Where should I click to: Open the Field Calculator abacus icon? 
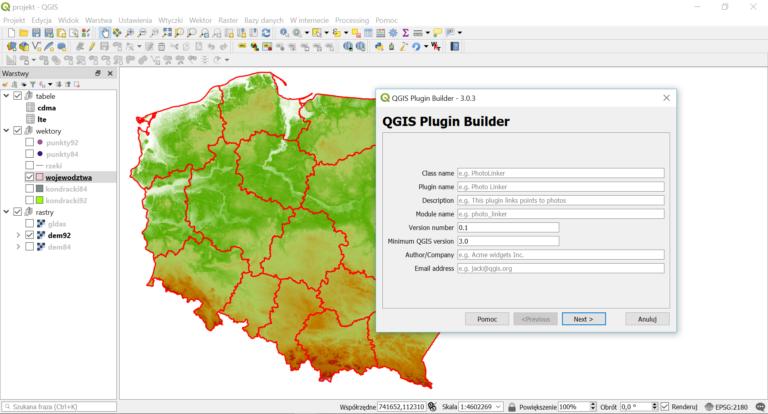click(381, 33)
